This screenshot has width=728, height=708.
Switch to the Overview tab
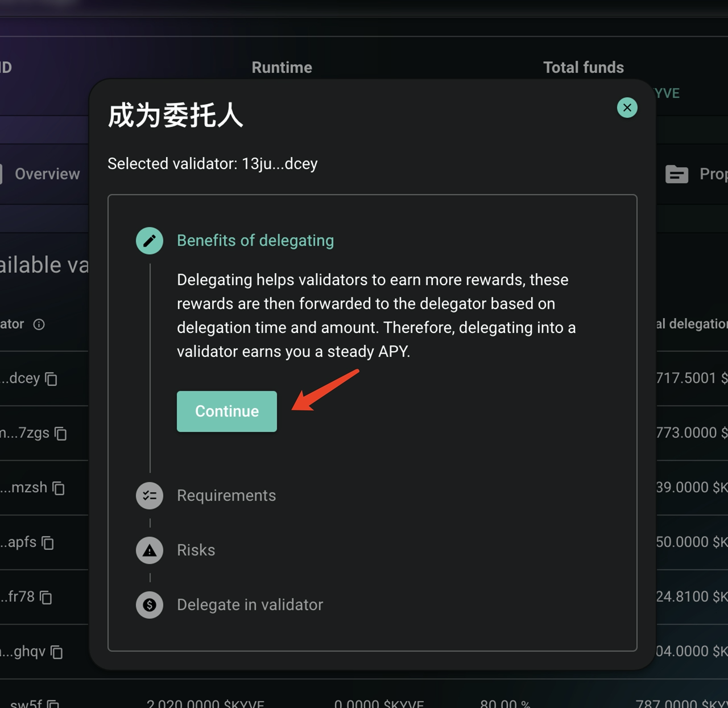coord(47,174)
